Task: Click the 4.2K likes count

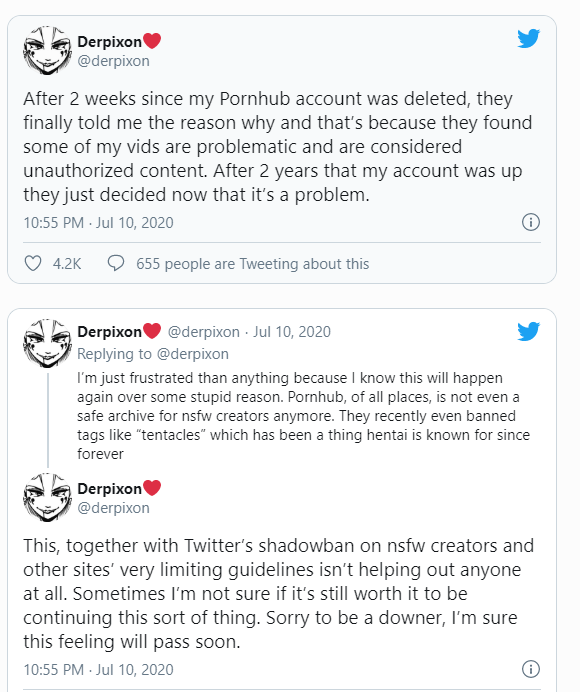Action: coord(67,264)
